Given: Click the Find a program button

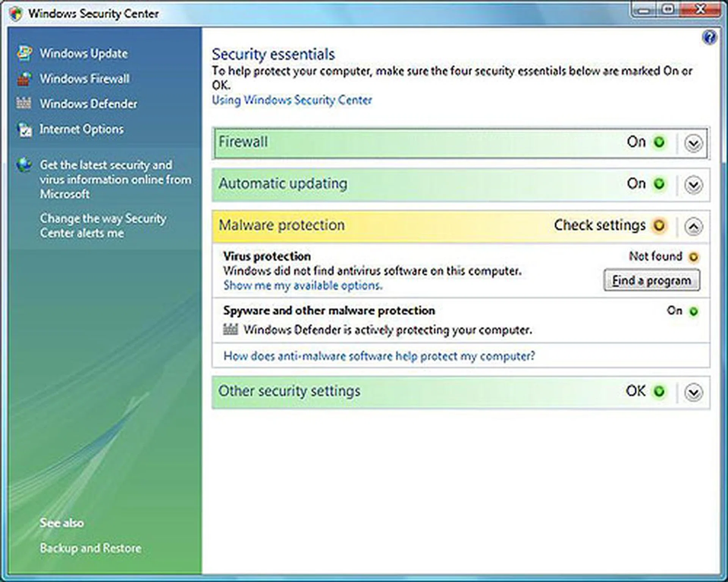Looking at the screenshot, I should point(651,280).
